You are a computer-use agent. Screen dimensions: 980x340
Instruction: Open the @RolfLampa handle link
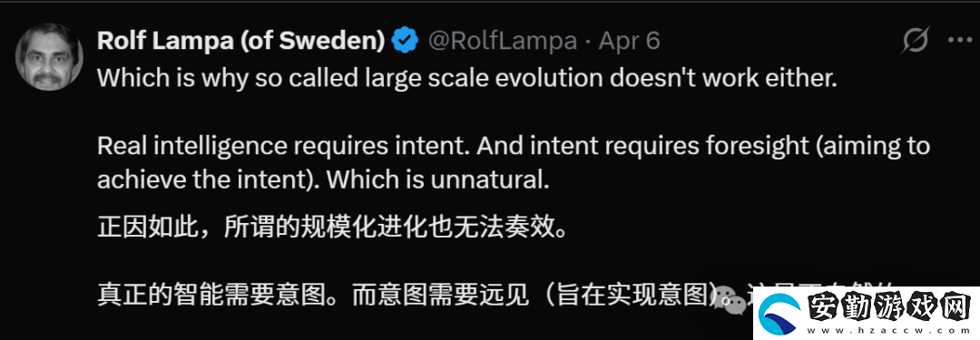click(502, 41)
